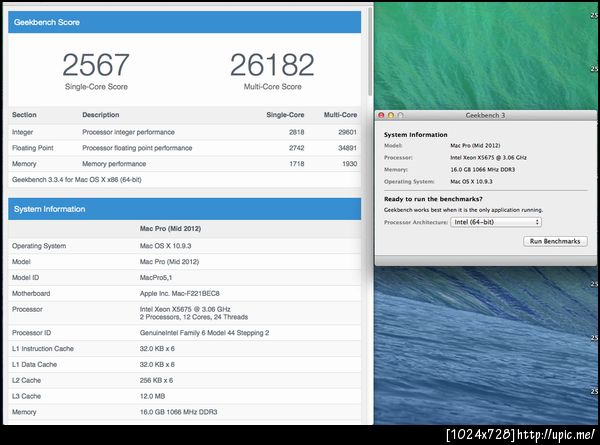Click Integer single-core value 2818
The height and width of the screenshot is (445, 600).
(x=297, y=132)
